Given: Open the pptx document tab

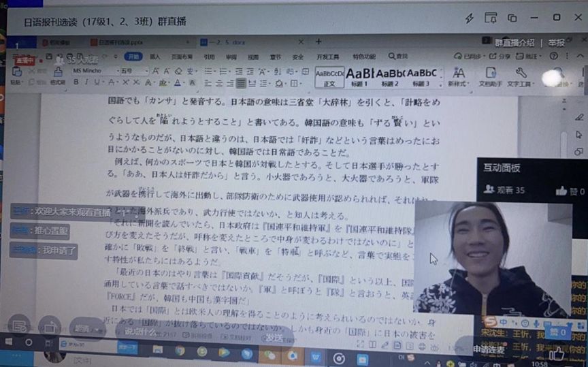Looking at the screenshot, I should pyautogui.click(x=120, y=42).
